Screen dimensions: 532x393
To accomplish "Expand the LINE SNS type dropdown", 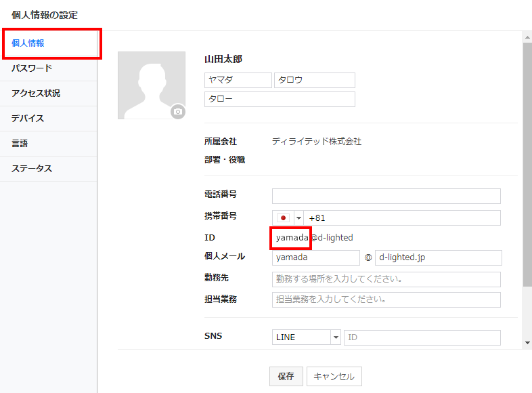I will (x=335, y=337).
